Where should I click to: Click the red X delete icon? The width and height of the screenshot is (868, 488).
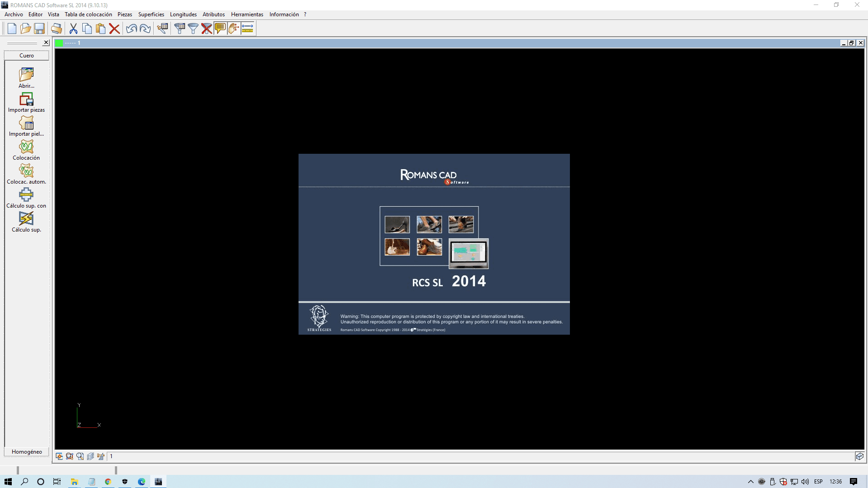coord(114,28)
